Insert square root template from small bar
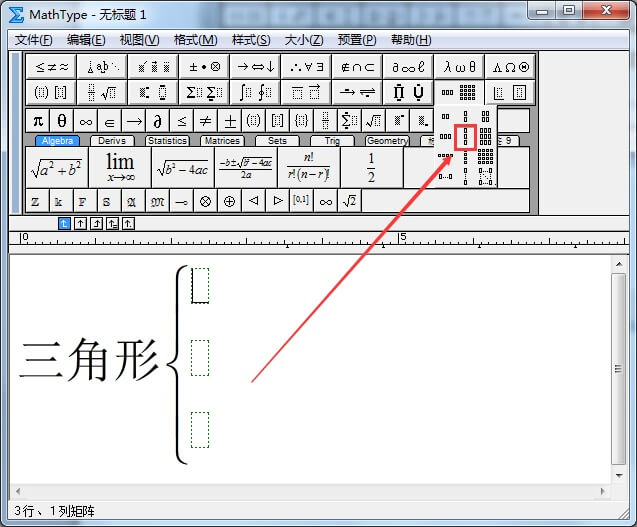 point(373,121)
